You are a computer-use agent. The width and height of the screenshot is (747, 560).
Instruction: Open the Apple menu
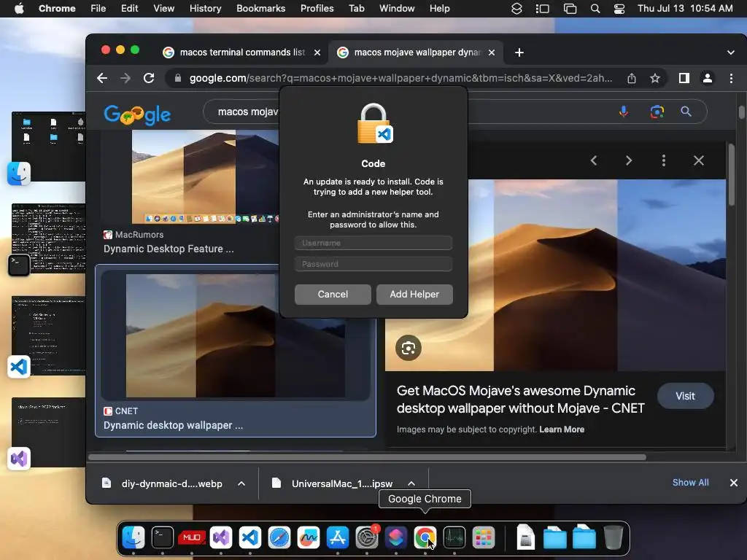pos(19,8)
